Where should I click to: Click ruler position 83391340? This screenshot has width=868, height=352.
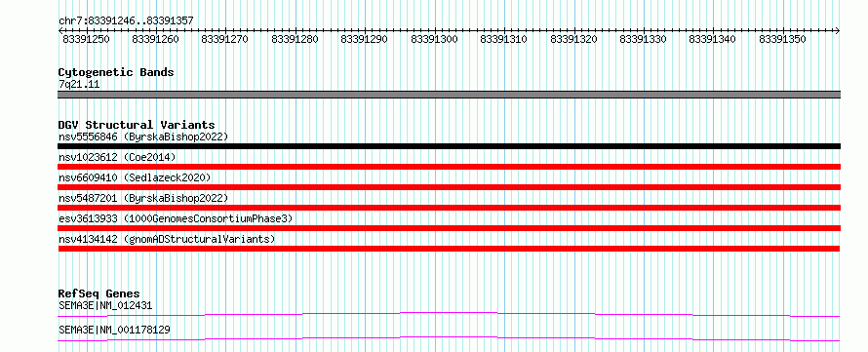coord(713,40)
